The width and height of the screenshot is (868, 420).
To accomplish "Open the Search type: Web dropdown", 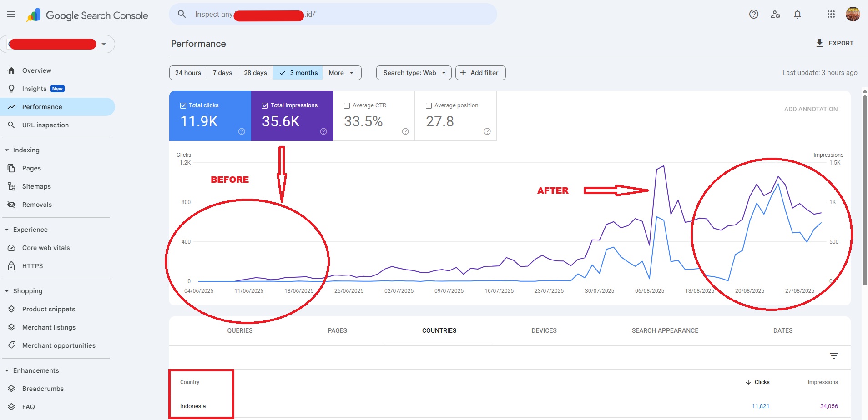I will click(x=414, y=73).
